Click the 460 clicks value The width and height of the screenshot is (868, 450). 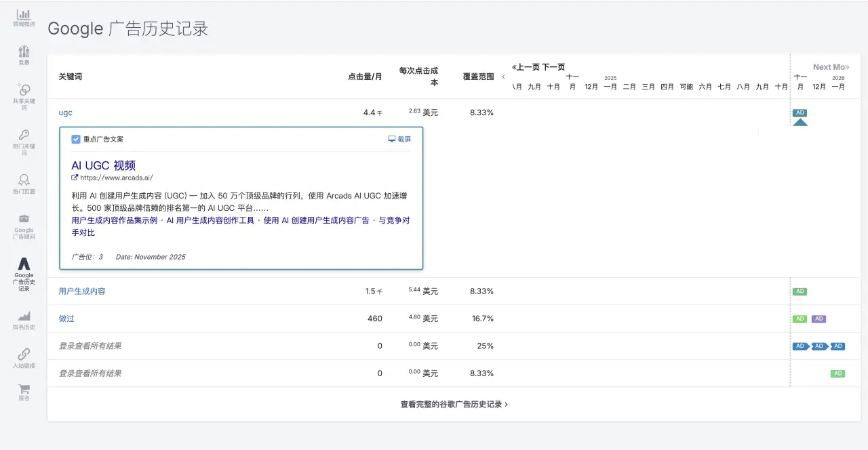click(x=375, y=319)
